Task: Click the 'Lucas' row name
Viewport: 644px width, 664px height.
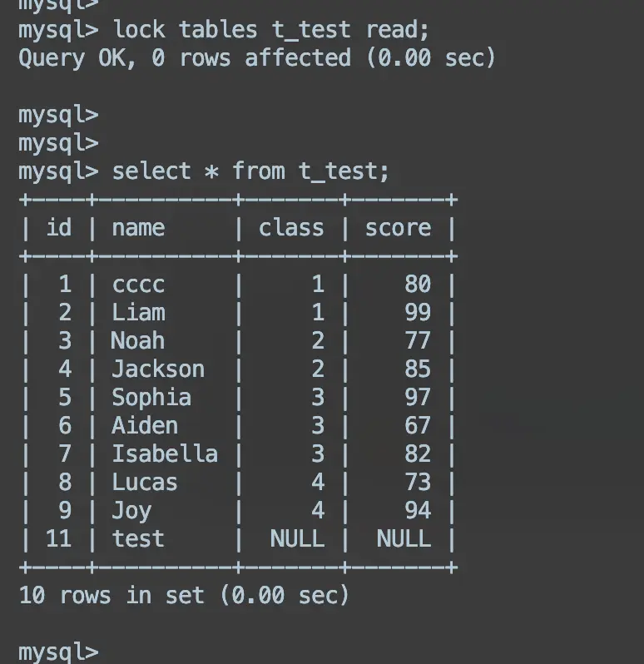Action: click(x=145, y=483)
